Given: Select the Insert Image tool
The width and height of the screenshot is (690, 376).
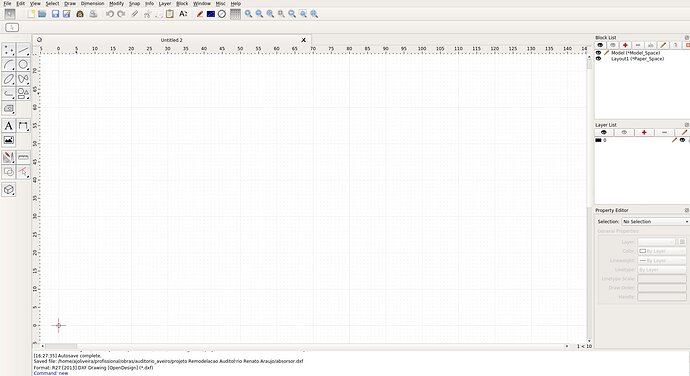Looking at the screenshot, I should pos(9,140).
